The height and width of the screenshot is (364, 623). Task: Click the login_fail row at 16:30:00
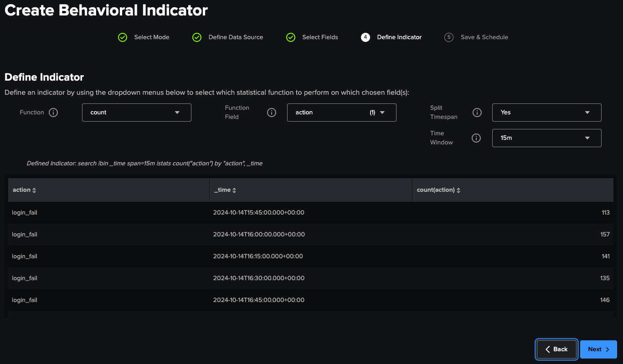pos(310,278)
